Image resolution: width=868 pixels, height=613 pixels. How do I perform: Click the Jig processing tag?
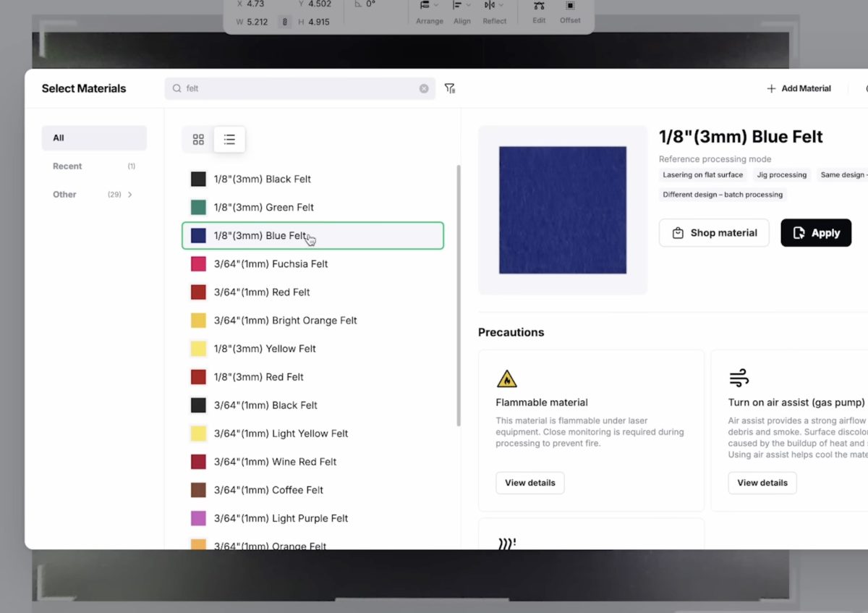click(781, 175)
